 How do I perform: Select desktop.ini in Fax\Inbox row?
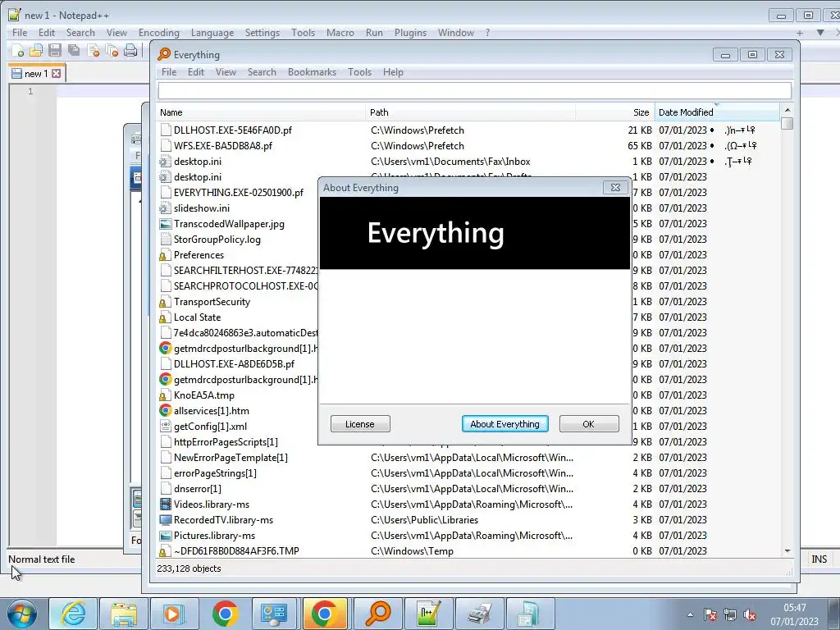pos(198,162)
